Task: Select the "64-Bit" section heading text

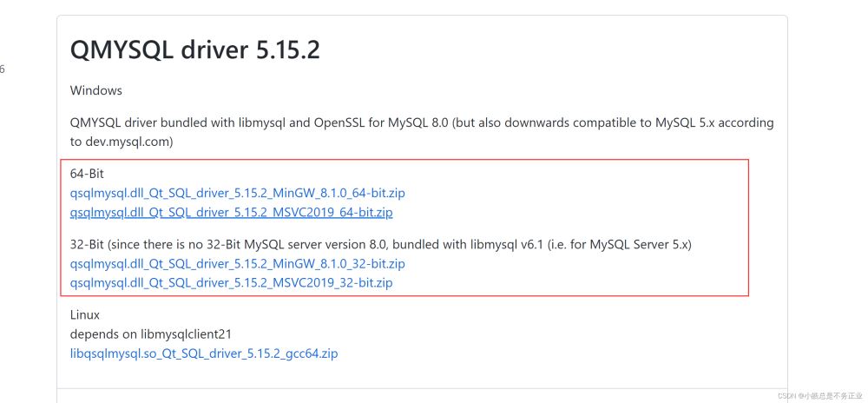Action: point(87,174)
